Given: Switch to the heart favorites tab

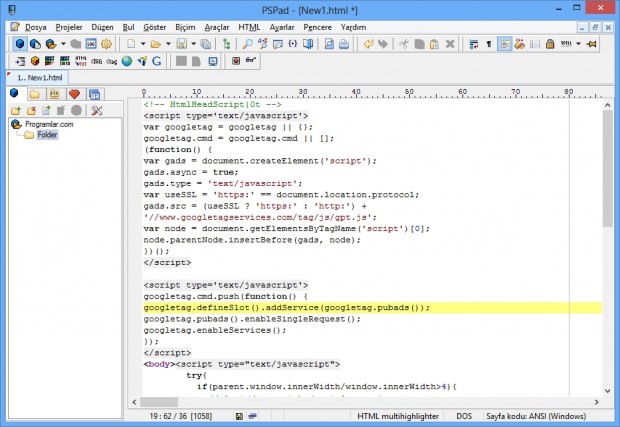Looking at the screenshot, I should pyautogui.click(x=74, y=94).
